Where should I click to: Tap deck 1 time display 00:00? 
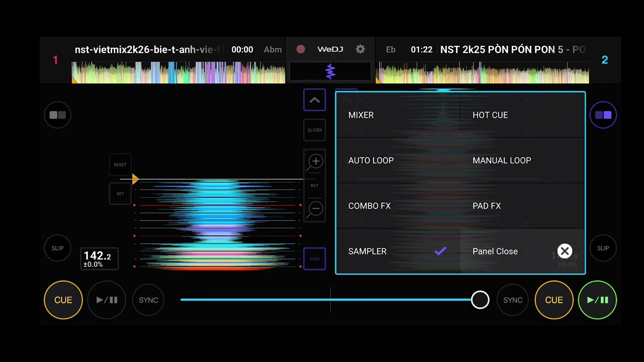242,50
